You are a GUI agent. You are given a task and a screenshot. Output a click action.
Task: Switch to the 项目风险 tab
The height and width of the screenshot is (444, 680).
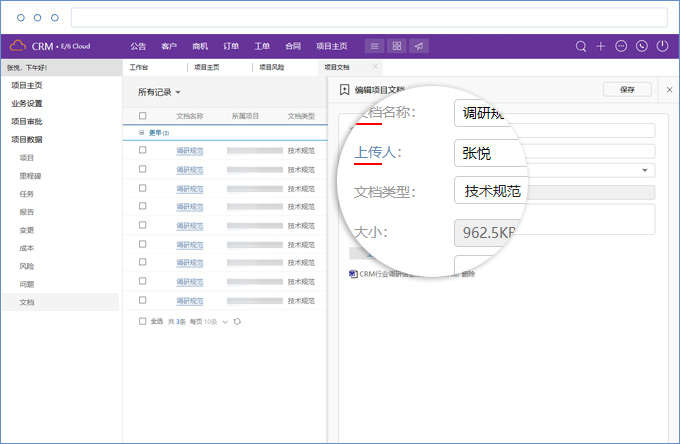click(271, 67)
